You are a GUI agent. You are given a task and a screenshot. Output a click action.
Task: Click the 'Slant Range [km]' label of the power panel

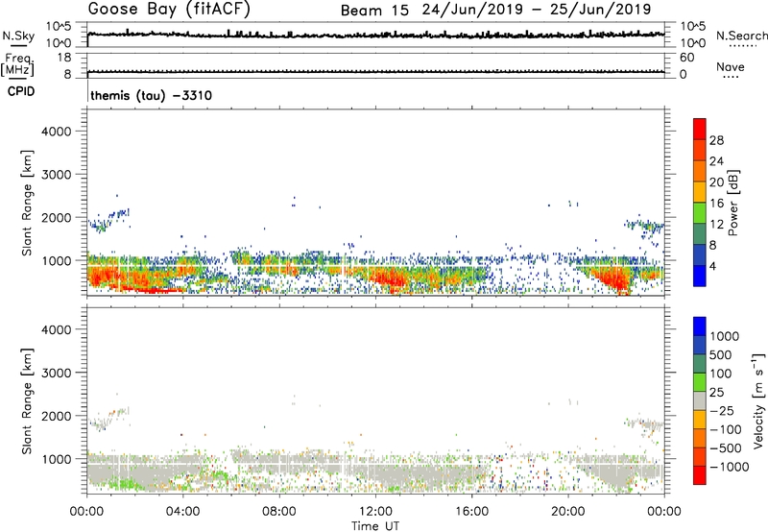(x=27, y=203)
